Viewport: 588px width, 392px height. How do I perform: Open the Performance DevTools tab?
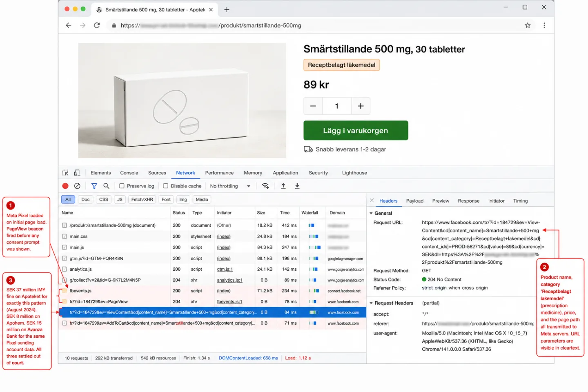[x=219, y=173]
